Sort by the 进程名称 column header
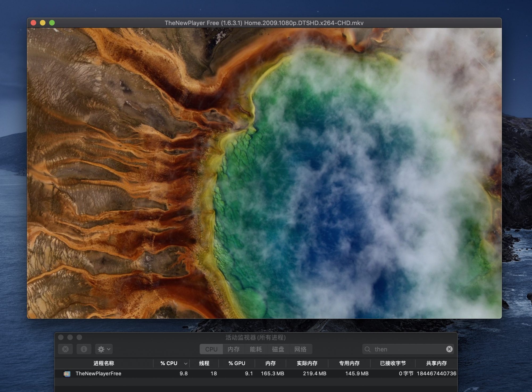Viewport: 532px width, 392px height. point(104,363)
